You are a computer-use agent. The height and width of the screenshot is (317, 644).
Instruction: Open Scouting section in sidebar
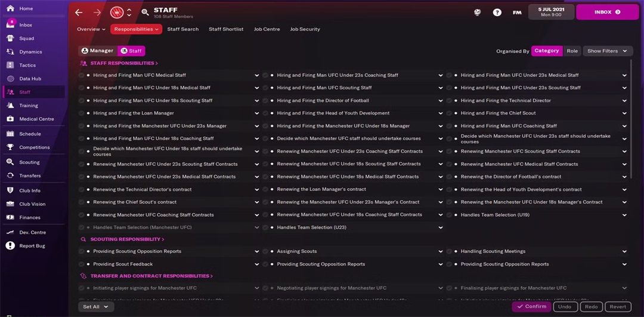point(29,162)
